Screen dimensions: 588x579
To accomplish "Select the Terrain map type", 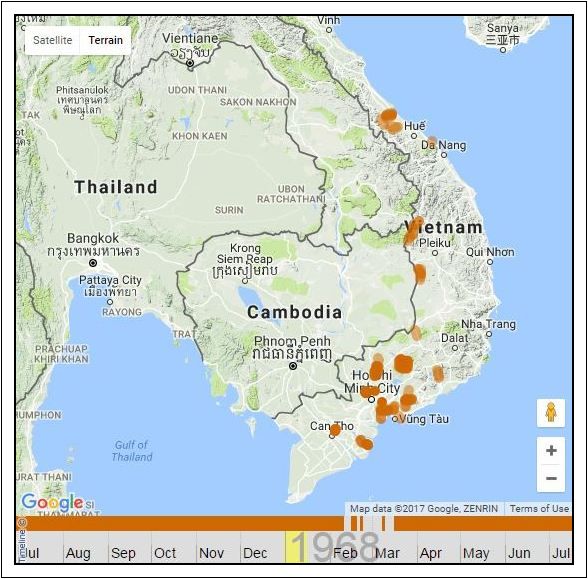I will 105,40.
